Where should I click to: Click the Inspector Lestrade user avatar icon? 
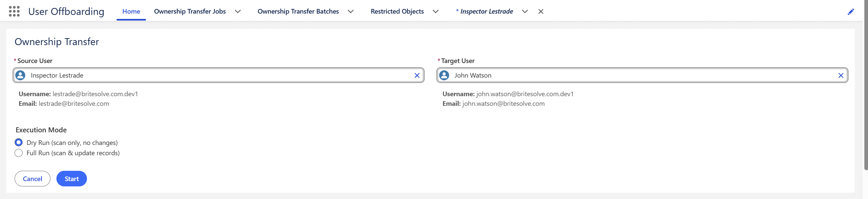(21, 75)
